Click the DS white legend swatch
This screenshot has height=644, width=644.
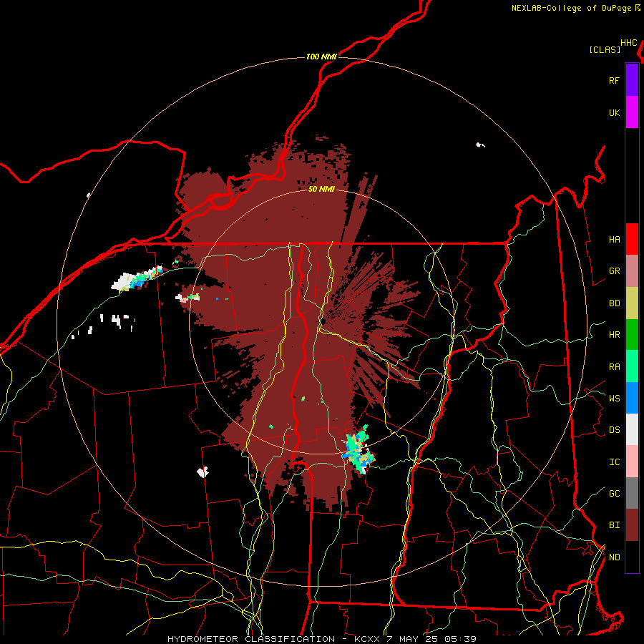pyautogui.click(x=632, y=429)
